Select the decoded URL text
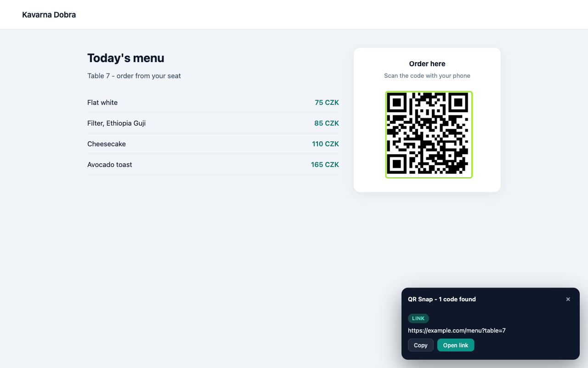The image size is (588, 368). point(457,330)
